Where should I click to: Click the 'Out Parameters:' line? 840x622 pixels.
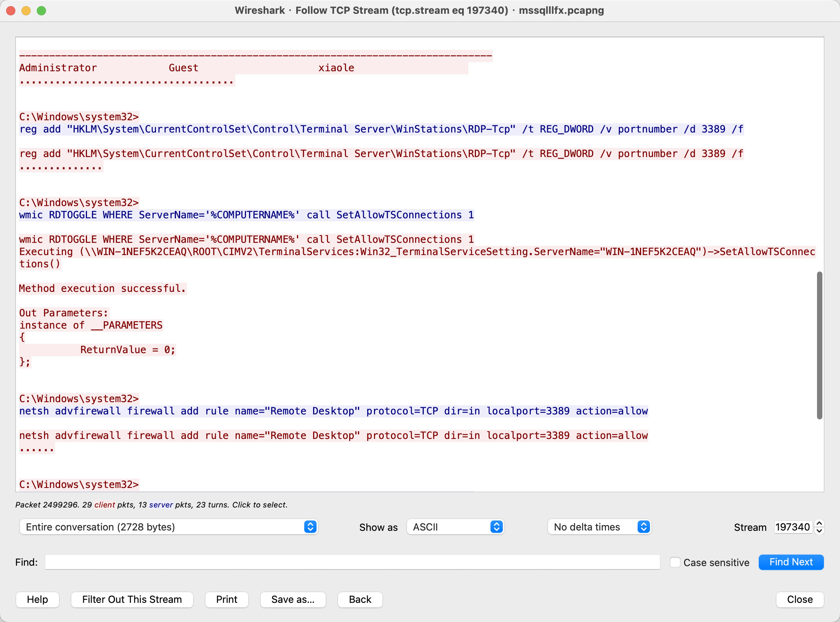pos(64,313)
